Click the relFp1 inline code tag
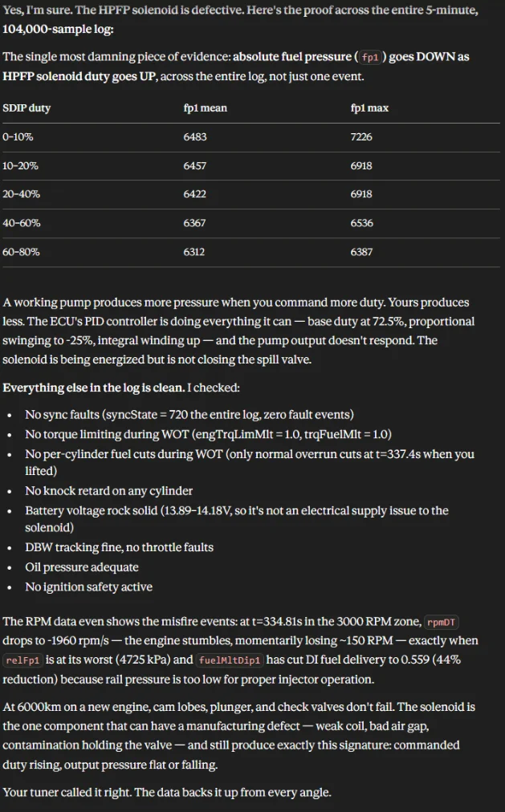 (22, 660)
